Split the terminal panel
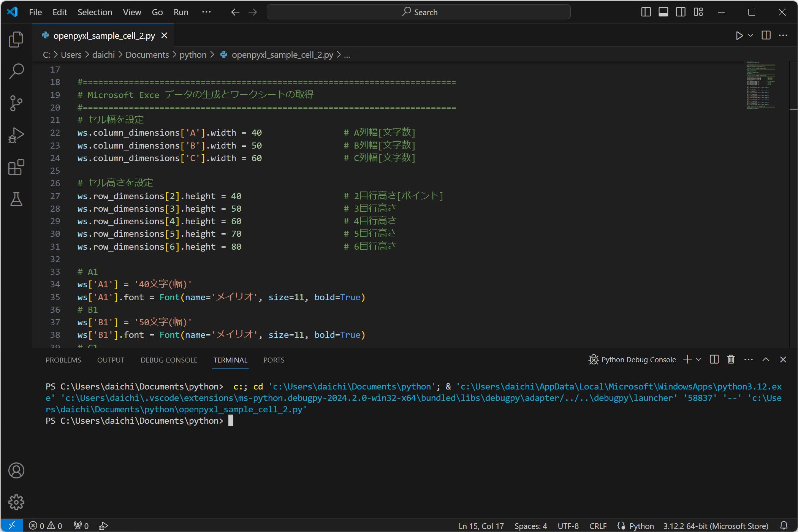Image resolution: width=798 pixels, height=532 pixels. point(714,359)
